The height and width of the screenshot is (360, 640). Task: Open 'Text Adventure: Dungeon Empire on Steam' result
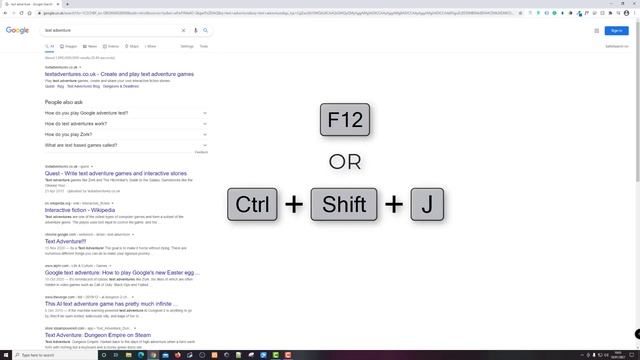[x=98, y=335]
